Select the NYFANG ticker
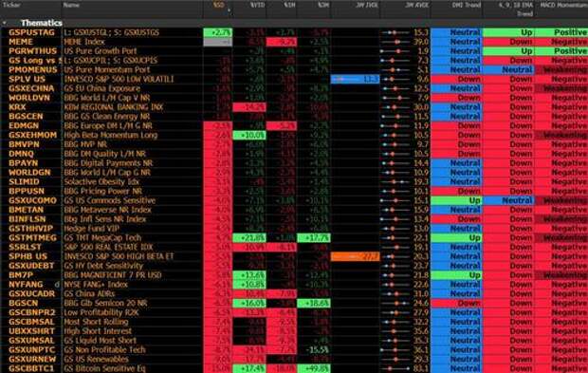Viewport: 588px width, 373px height. click(x=26, y=285)
